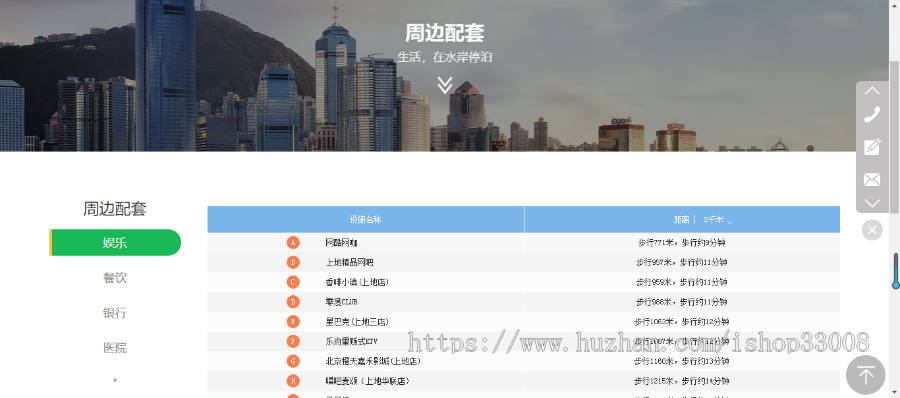Screen dimensions: 900x398
Task: Click the orange marker F icon
Action: pos(293,341)
